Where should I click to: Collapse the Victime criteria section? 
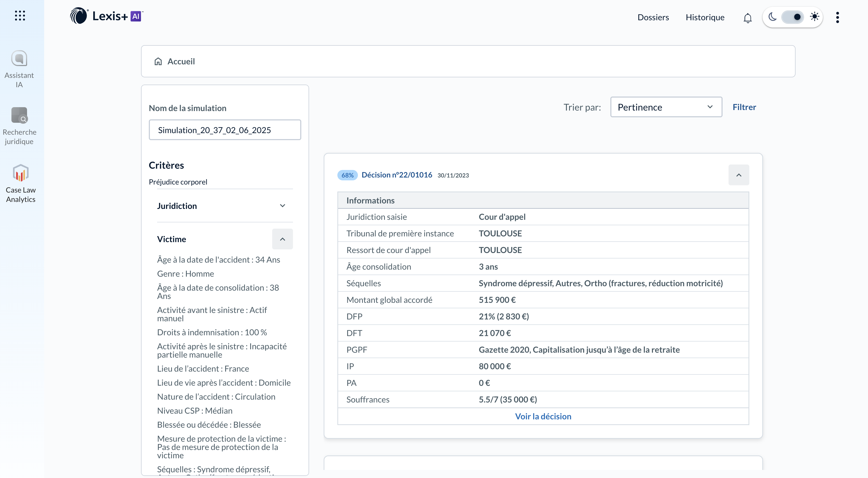pos(282,239)
